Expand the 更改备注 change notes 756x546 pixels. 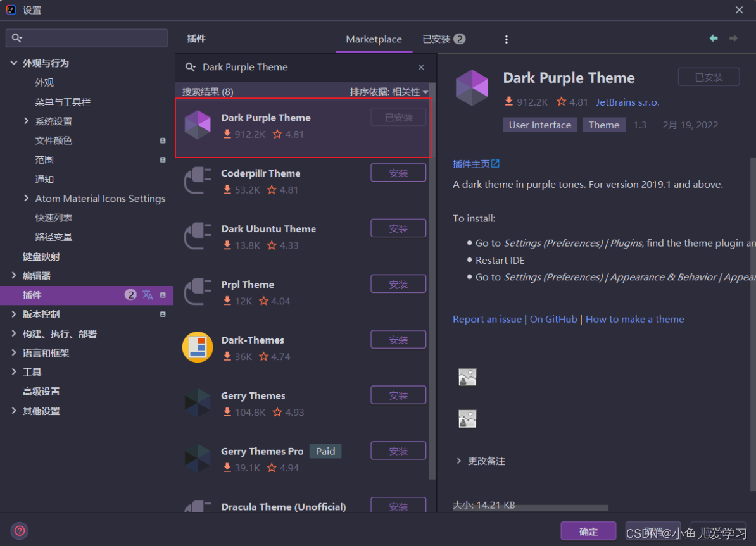pyautogui.click(x=459, y=461)
